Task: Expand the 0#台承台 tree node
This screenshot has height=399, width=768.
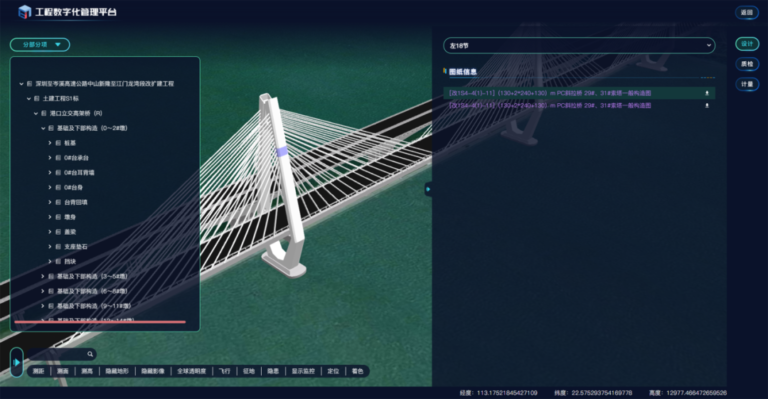Action: pos(50,158)
